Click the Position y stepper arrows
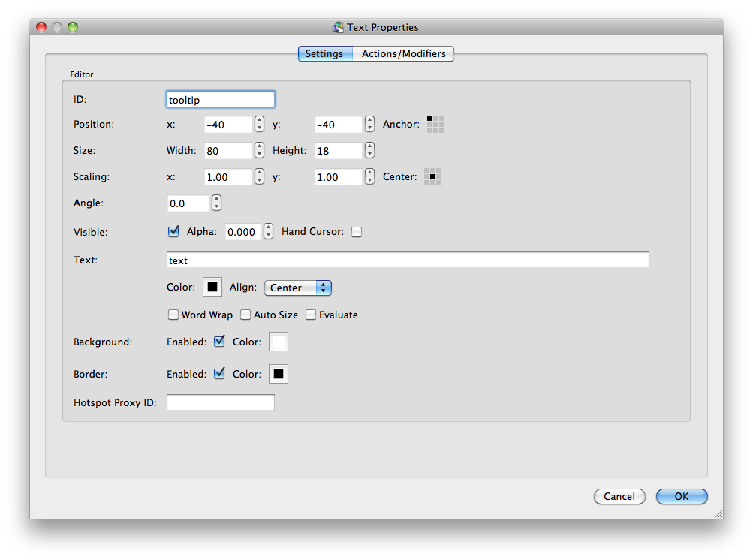Viewport: 753px width, 560px height. (x=369, y=125)
